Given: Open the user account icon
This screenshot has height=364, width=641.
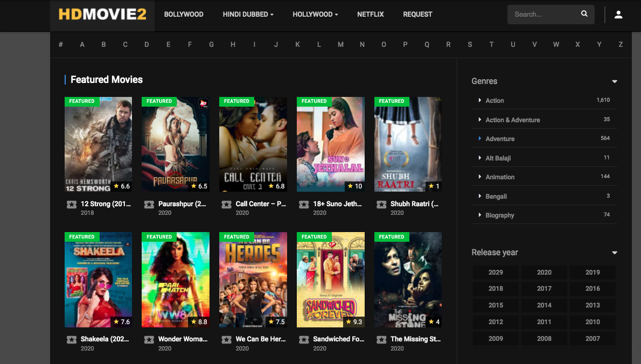Looking at the screenshot, I should [618, 15].
